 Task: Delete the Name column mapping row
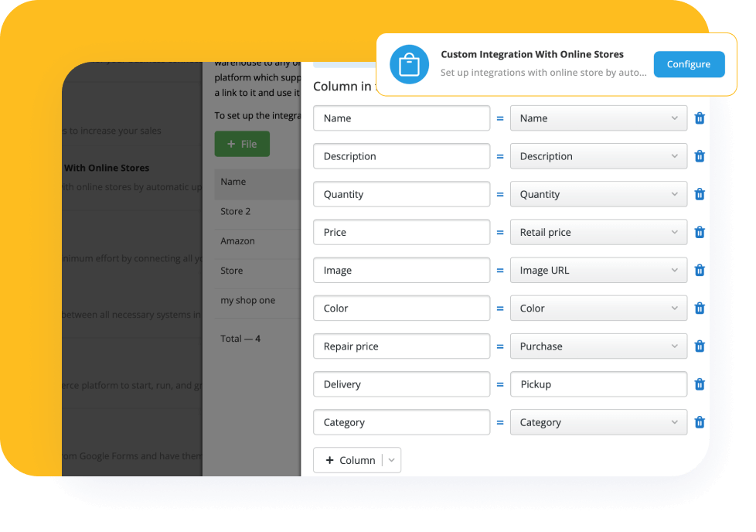point(700,118)
